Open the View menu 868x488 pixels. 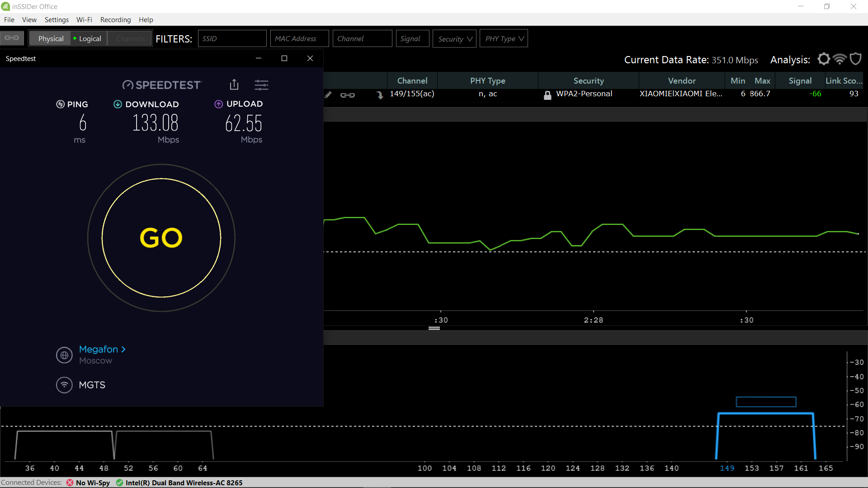point(29,19)
